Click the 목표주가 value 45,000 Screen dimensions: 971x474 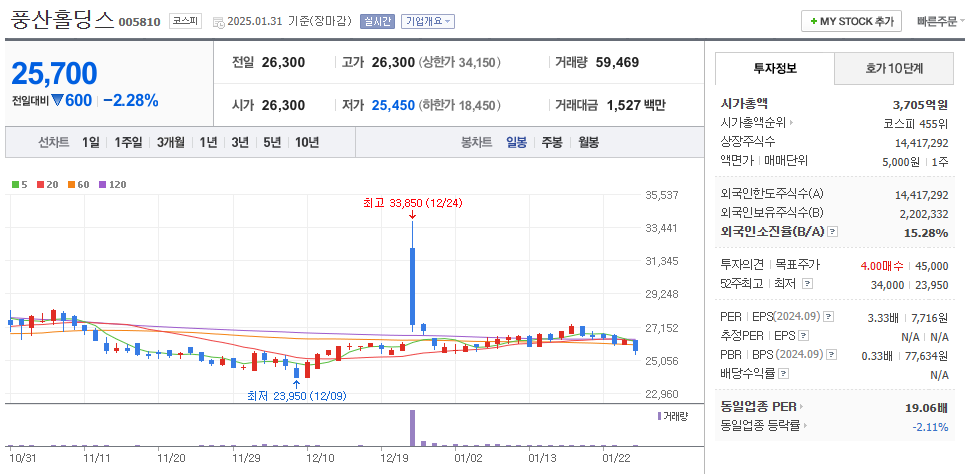point(931,266)
